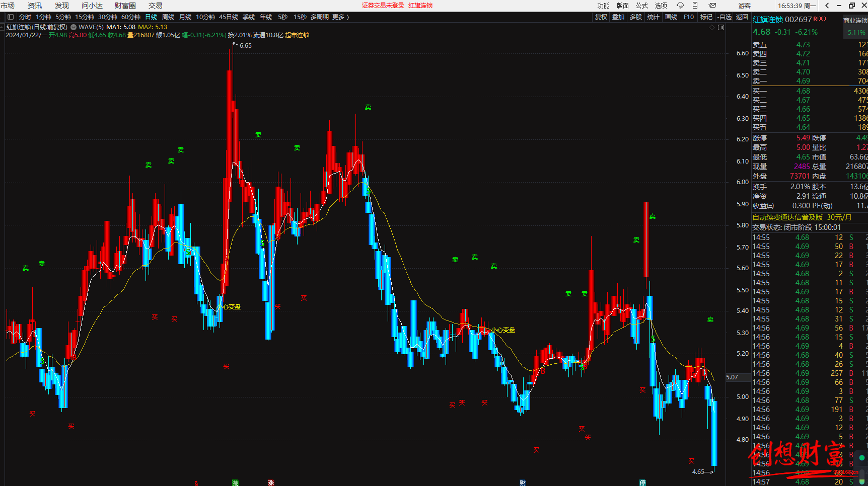Open the 多周期 multi-period view
Viewport: 868px width, 486px height.
(319, 17)
